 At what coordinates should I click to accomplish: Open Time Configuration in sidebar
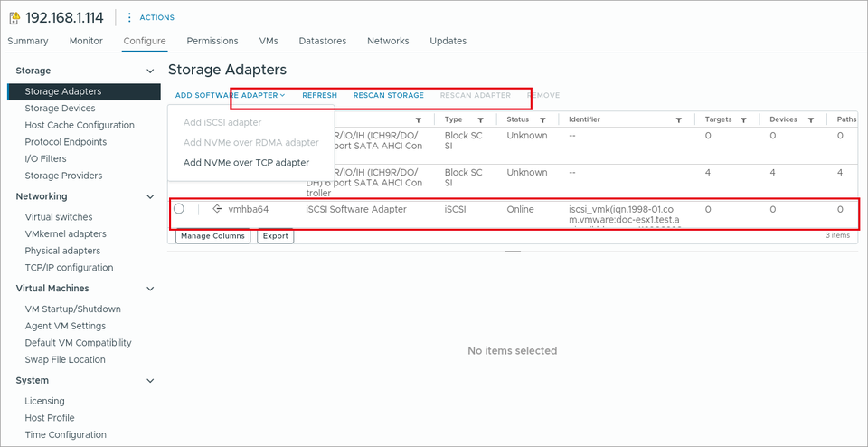coord(65,435)
